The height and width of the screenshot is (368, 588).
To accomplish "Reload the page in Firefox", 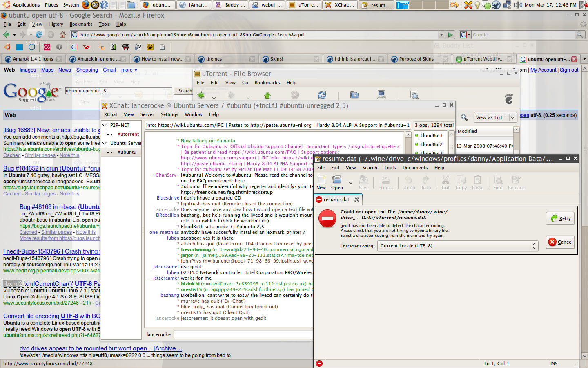I will pyautogui.click(x=39, y=35).
